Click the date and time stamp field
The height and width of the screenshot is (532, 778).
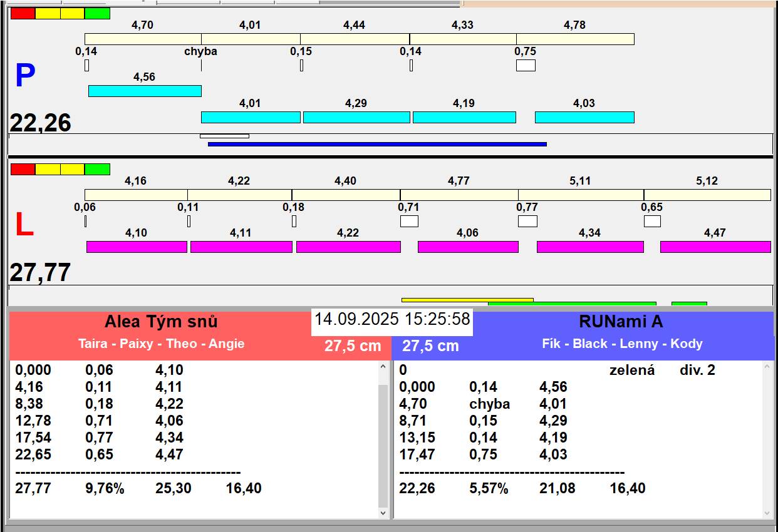pos(392,319)
